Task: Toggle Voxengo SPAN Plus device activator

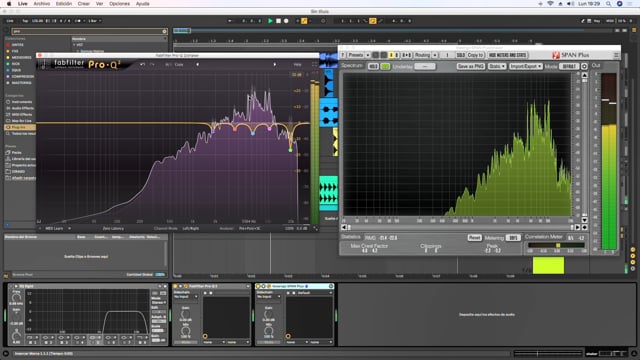Action: (x=259, y=286)
